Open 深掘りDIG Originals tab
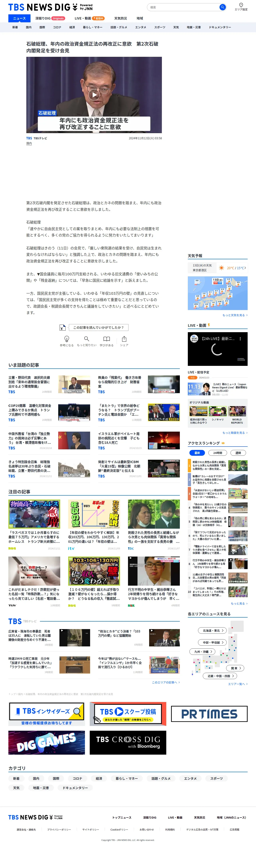The width and height of the screenshot is (256, 868). pyautogui.click(x=50, y=18)
